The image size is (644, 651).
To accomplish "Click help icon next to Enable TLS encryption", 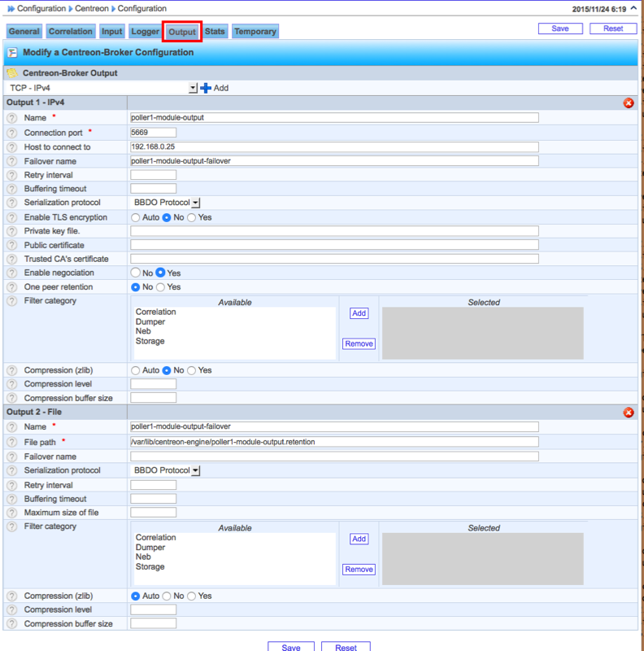I will pyautogui.click(x=12, y=218).
